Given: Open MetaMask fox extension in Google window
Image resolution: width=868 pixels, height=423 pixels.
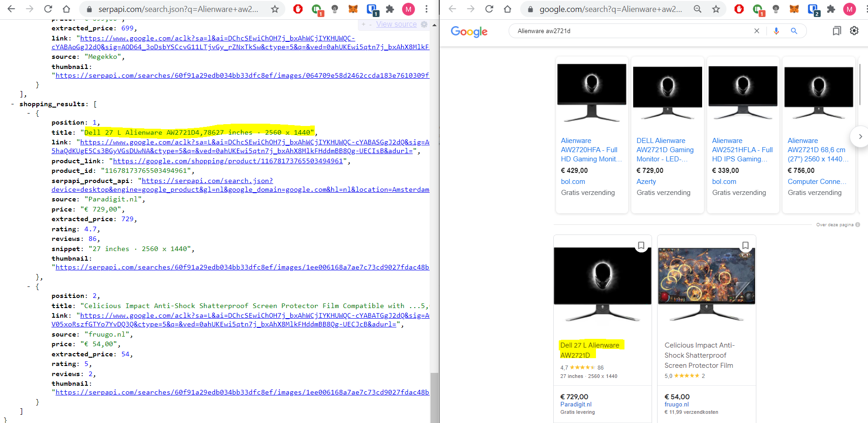Looking at the screenshot, I should click(x=794, y=9).
